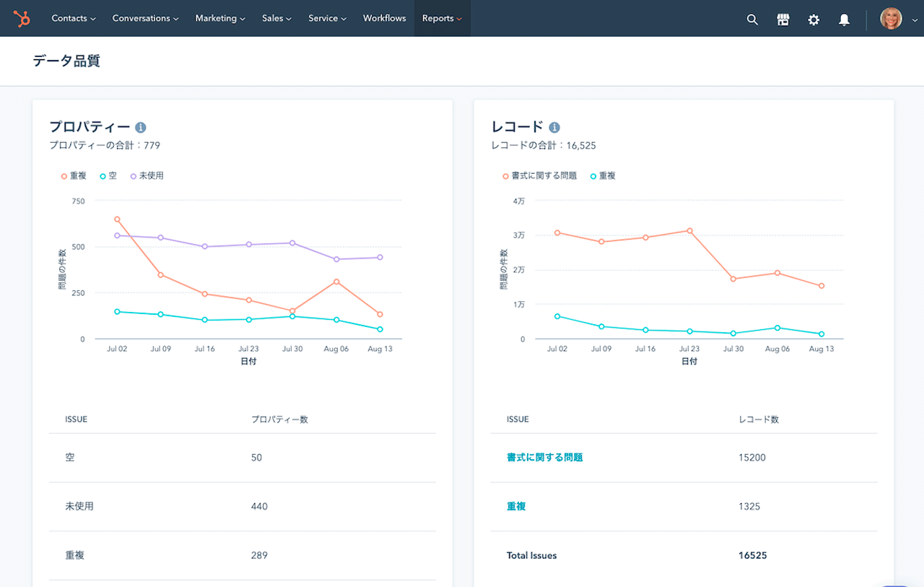The width and height of the screenshot is (924, 587).
Task: Click the Jul 23 書式に関する問題 point in records chart
Action: (x=689, y=231)
